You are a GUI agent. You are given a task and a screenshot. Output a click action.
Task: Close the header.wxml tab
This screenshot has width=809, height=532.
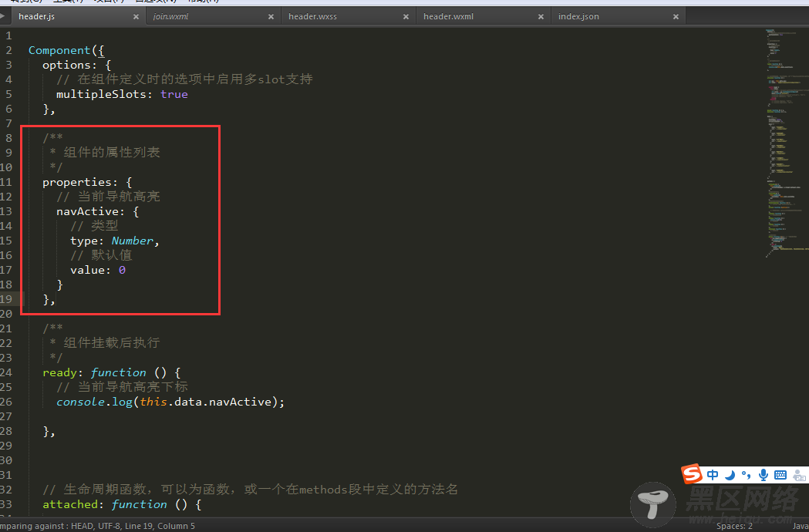pos(541,16)
